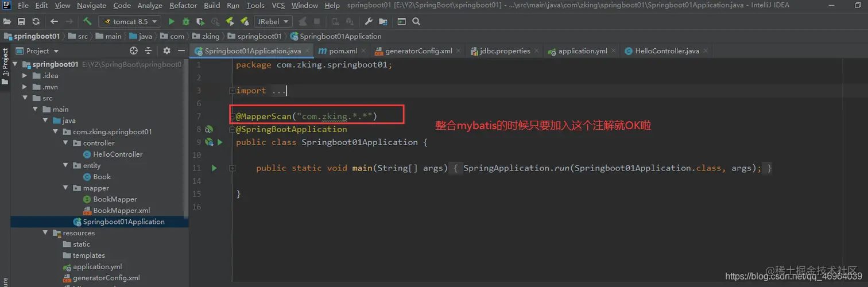
Task: Select HelloController in the project tree
Action: click(x=118, y=154)
